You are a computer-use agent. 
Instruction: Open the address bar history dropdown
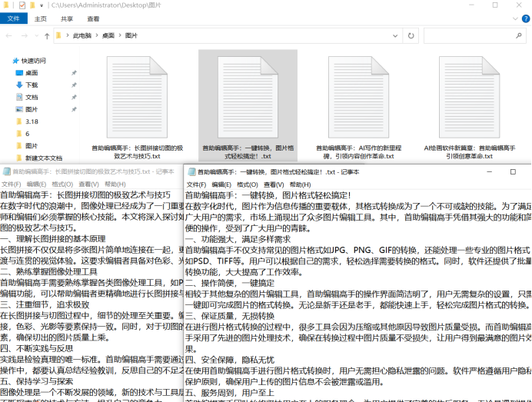coord(395,35)
